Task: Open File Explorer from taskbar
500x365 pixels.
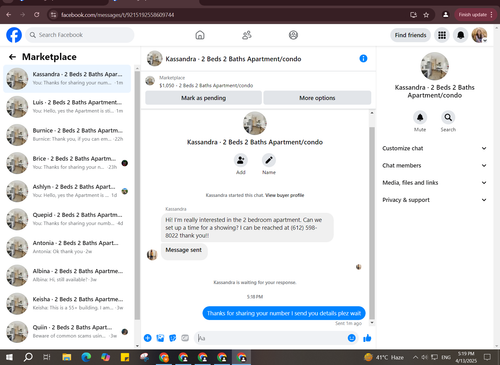Action: pyautogui.click(x=67, y=357)
